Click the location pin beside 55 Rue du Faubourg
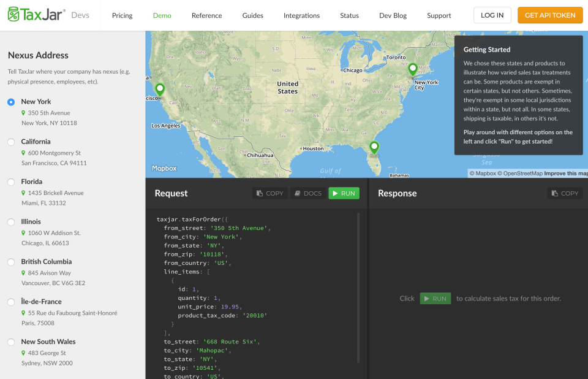Image resolution: width=588 pixels, height=379 pixels. [23, 313]
